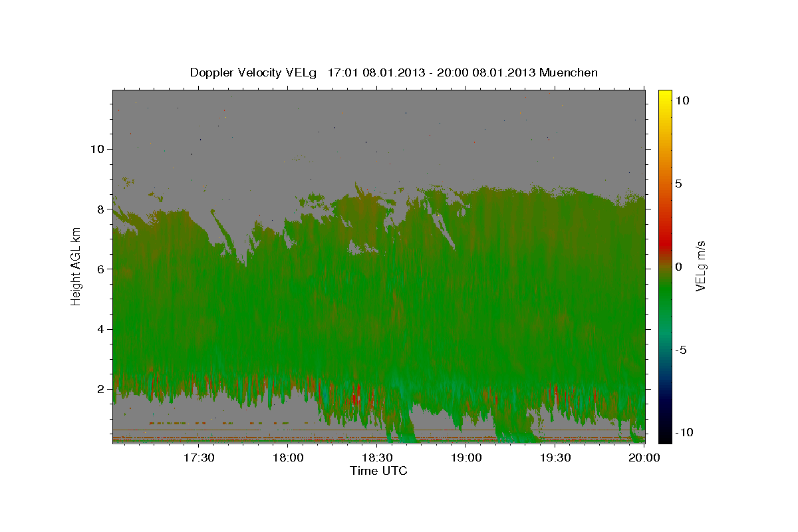Click the 20:00 time tick label
Image resolution: width=798 pixels, height=532 pixels.
pos(644,458)
